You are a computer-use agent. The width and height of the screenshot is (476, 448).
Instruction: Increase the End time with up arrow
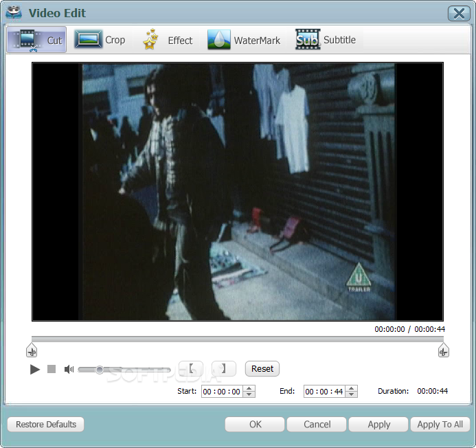(351, 388)
